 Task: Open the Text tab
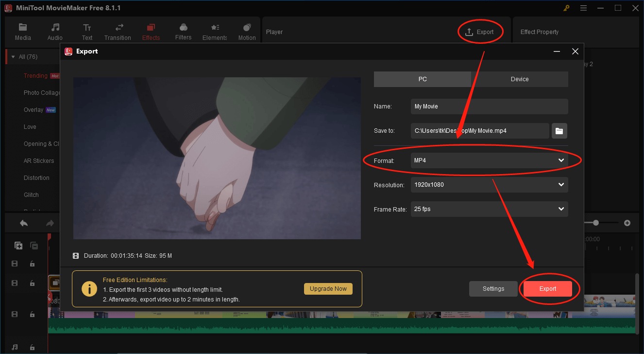click(87, 32)
